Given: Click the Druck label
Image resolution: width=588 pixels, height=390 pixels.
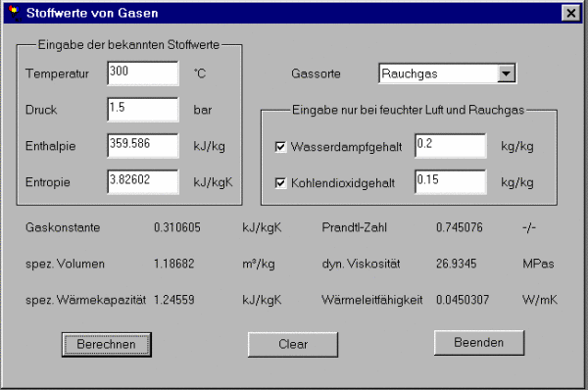Looking at the screenshot, I should pyautogui.click(x=41, y=110).
